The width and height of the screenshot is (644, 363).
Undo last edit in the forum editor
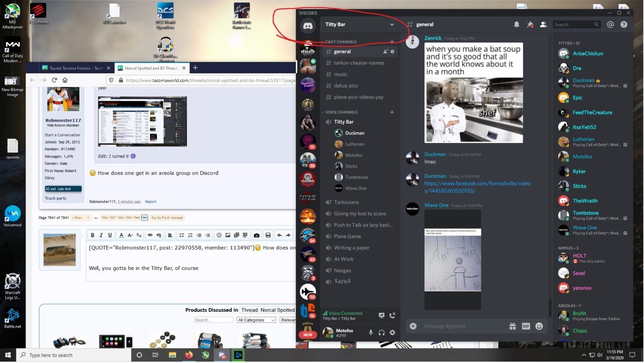click(x=279, y=235)
